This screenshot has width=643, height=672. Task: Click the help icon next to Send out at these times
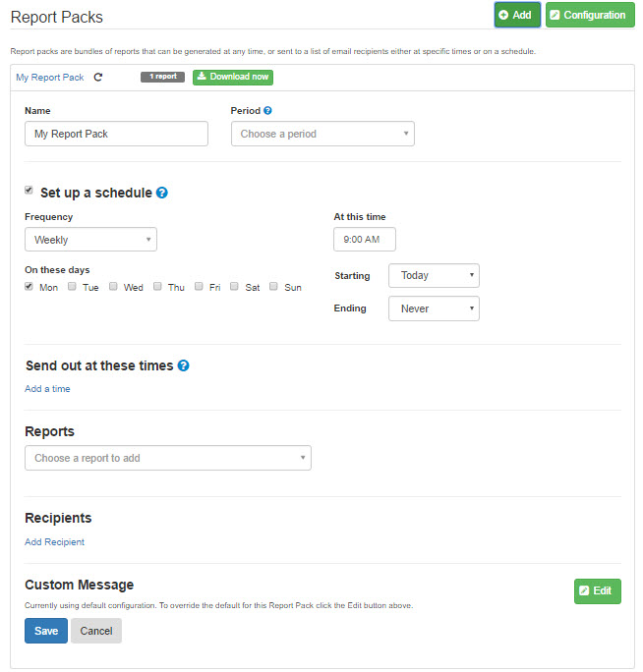[x=183, y=365]
